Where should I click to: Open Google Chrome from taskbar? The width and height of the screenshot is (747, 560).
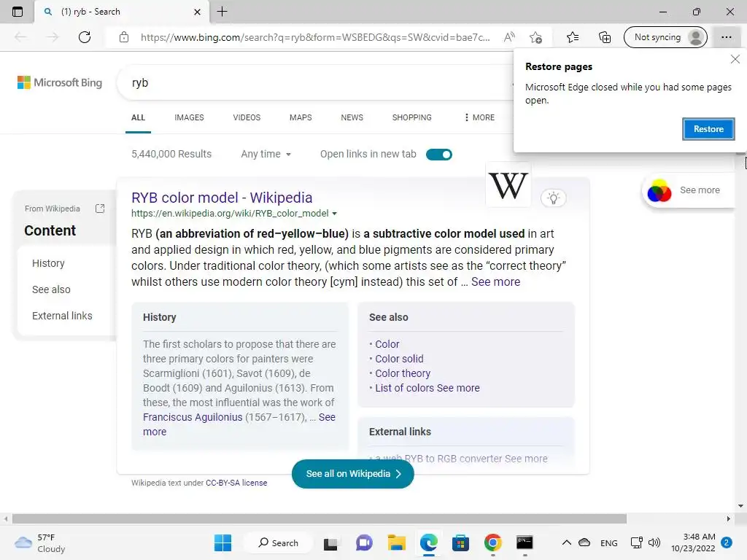492,542
